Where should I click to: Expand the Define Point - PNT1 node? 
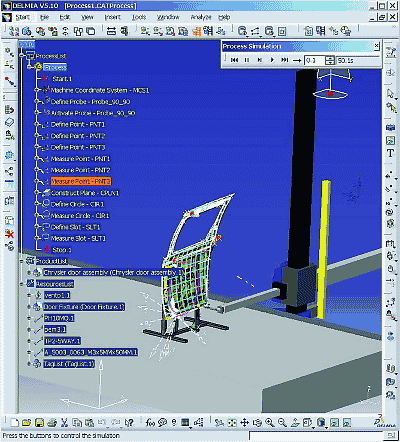click(37, 124)
